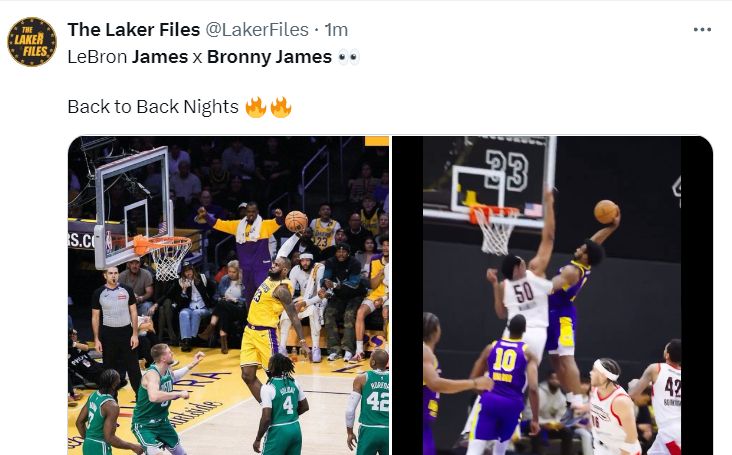
Task: Open the 1m timestamp link
Action: pos(336,30)
